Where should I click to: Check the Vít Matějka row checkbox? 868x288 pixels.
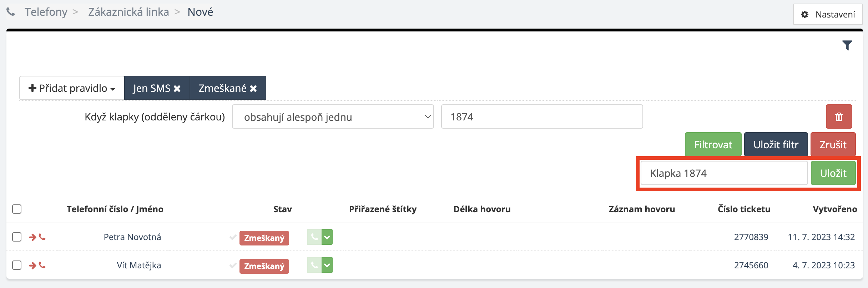pos(17,265)
